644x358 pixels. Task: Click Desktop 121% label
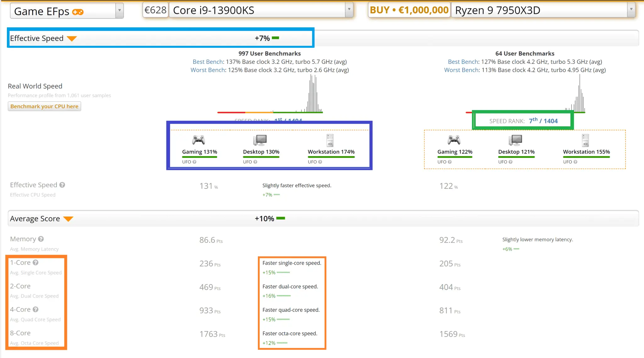(x=517, y=152)
